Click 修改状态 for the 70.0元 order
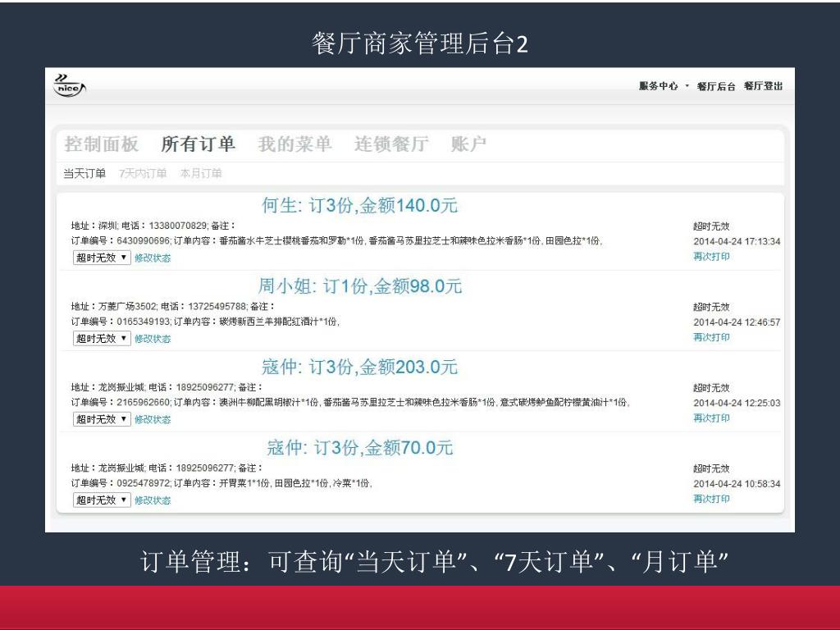Screen dimensions: 840x630 [153, 500]
